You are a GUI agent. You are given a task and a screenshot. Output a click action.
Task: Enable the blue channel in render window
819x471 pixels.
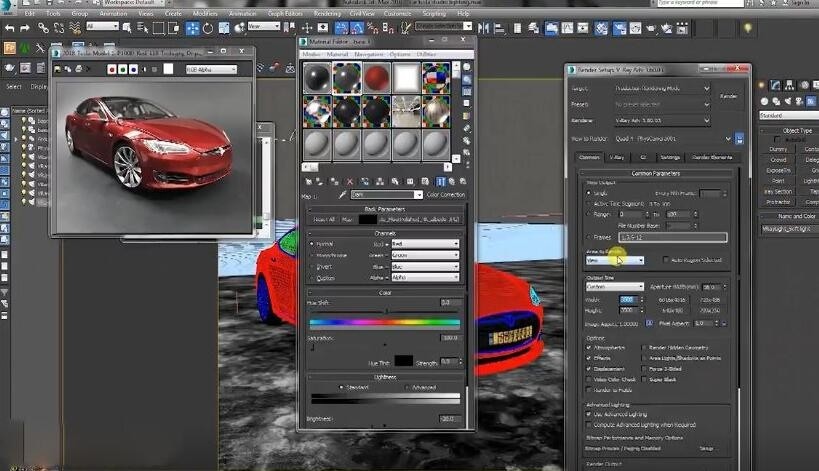click(134, 69)
